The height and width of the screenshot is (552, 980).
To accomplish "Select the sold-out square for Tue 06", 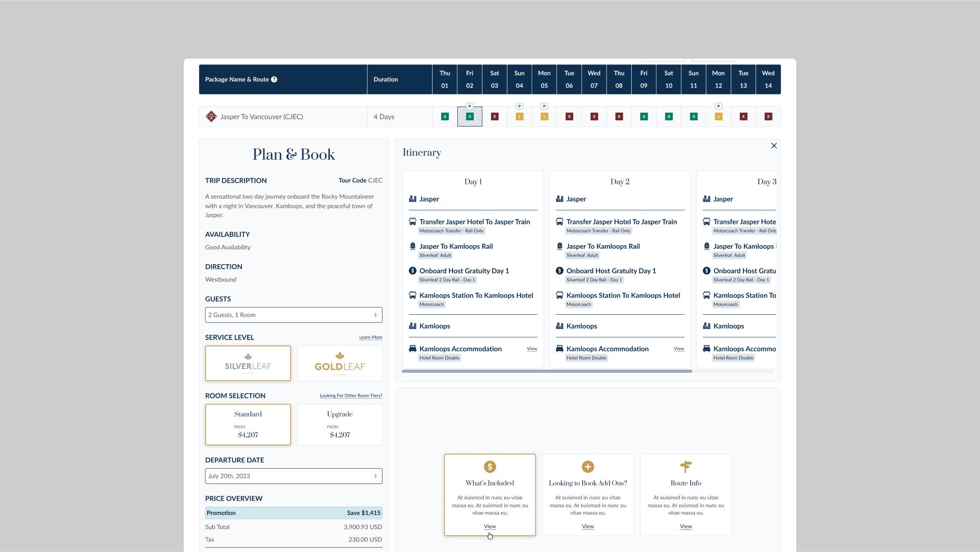I will point(569,117).
